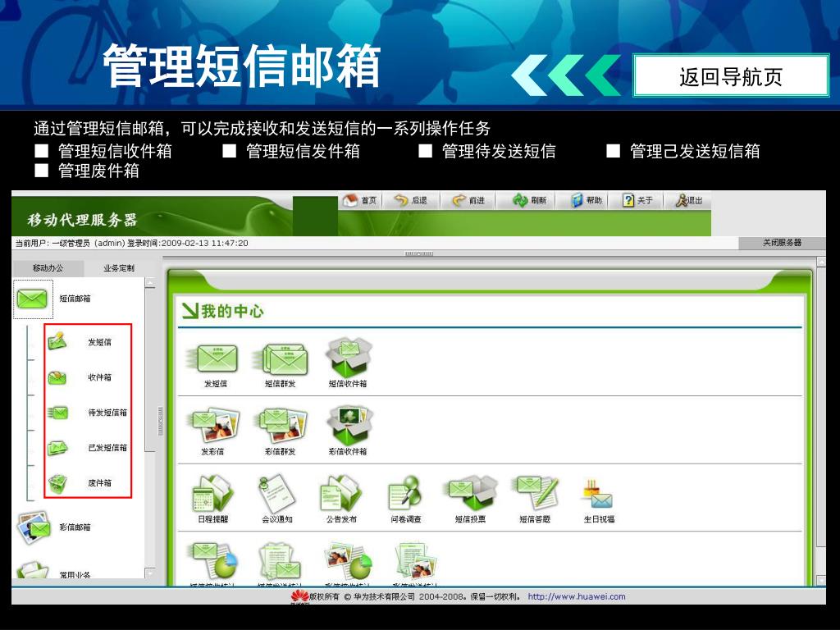Open the 会议通知 icon
The image size is (840, 630).
click(x=277, y=500)
